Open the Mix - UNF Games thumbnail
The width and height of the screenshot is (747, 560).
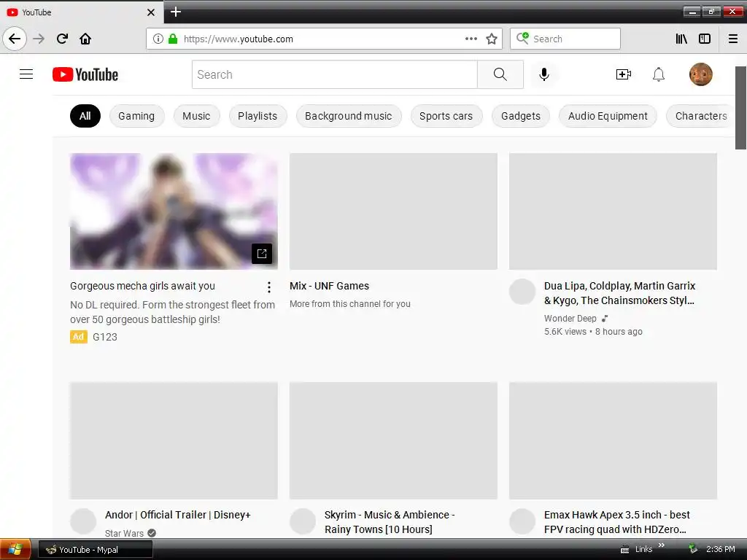[x=393, y=211]
